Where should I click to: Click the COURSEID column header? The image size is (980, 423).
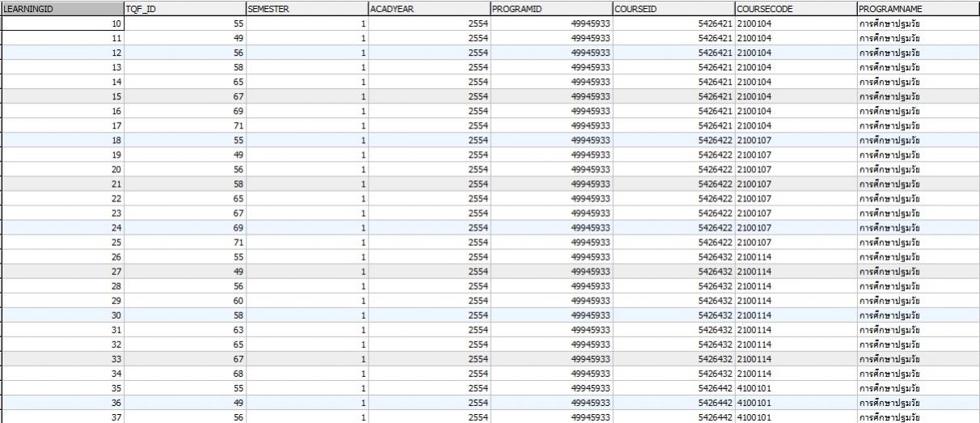coord(673,7)
